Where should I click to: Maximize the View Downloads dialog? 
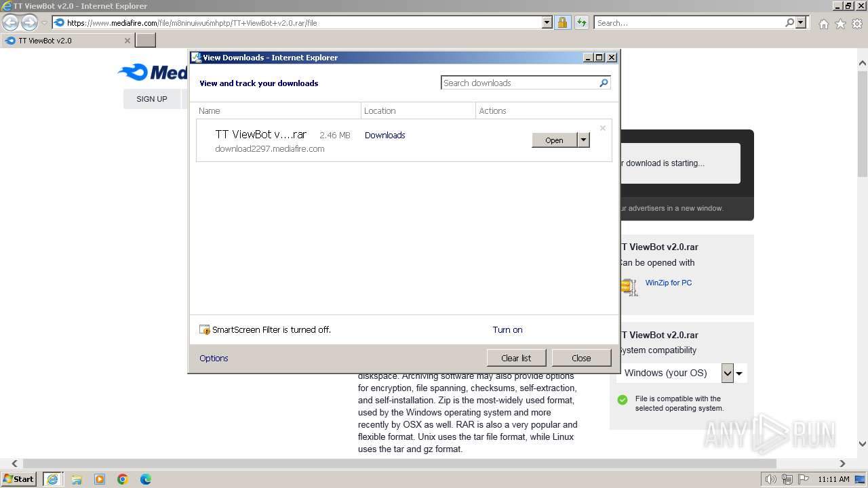599,58
